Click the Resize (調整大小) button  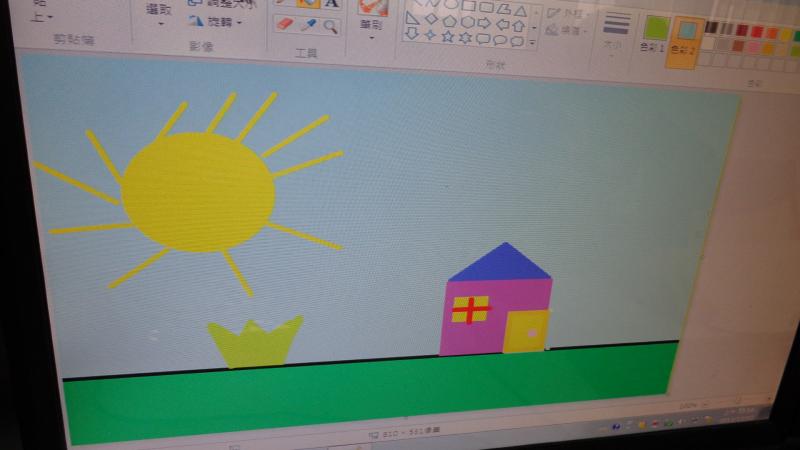221,3
